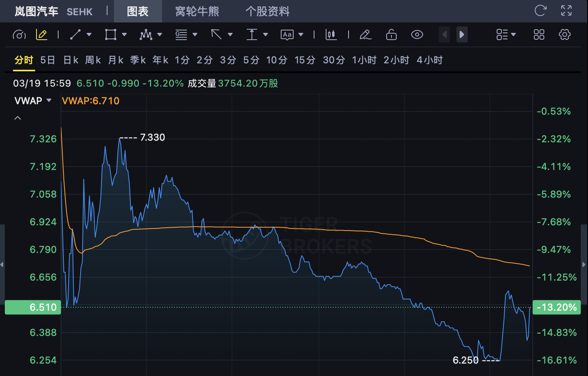The width and height of the screenshot is (588, 376).
Task: Select the rectangle shape tool
Action: (x=111, y=34)
